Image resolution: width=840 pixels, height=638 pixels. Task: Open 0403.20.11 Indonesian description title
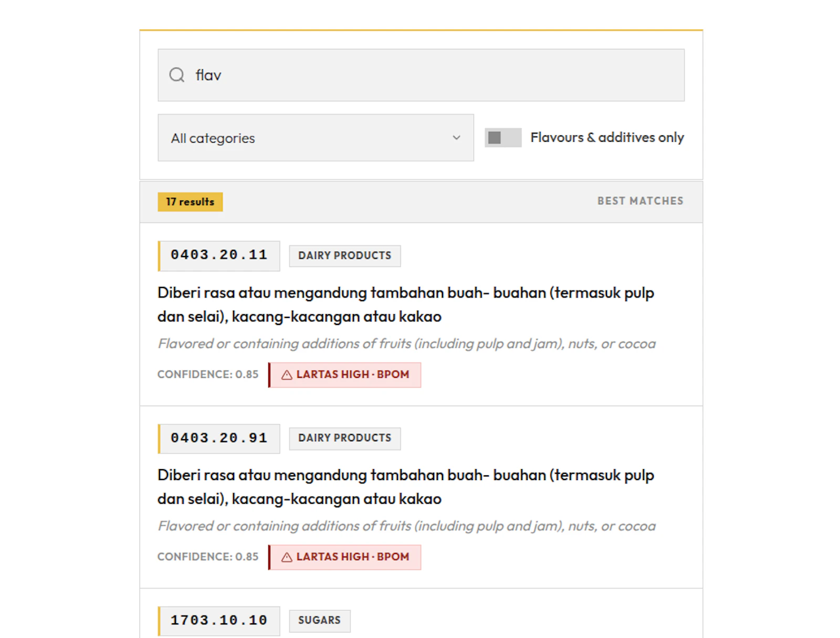pos(406,304)
